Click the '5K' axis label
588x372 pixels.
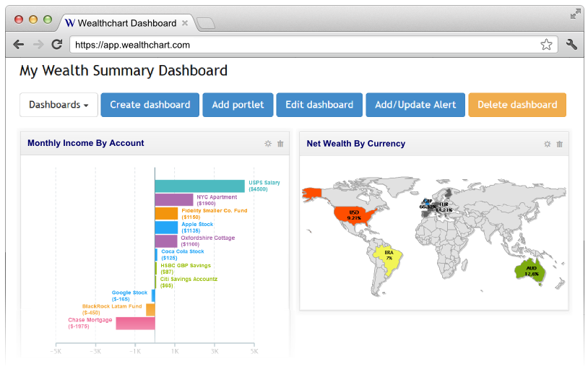click(x=254, y=352)
